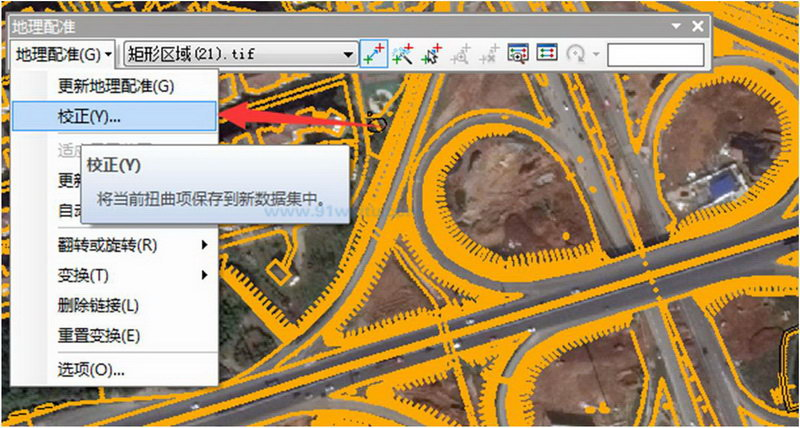Image resolution: width=800 pixels, height=428 pixels.
Task: Open the View Link Table icon
Action: (546, 53)
